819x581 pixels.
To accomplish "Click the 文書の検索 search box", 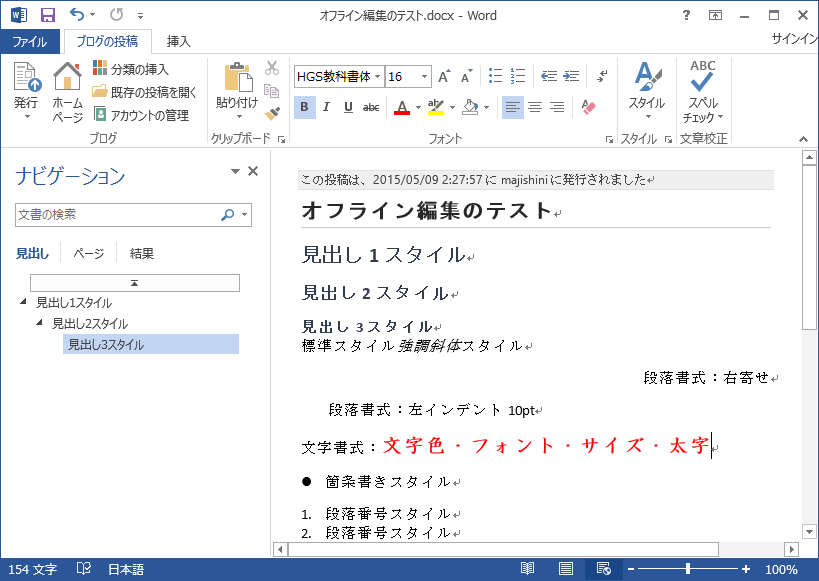I will pos(120,216).
